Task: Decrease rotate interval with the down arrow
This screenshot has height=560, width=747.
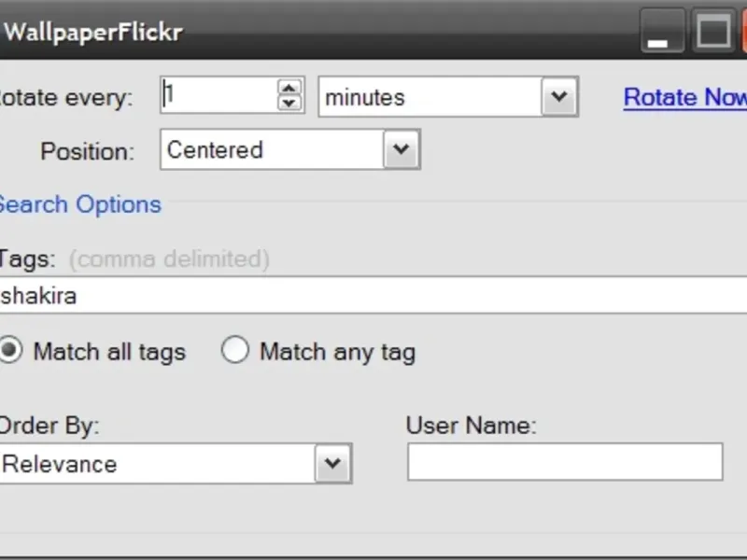Action: [x=290, y=104]
